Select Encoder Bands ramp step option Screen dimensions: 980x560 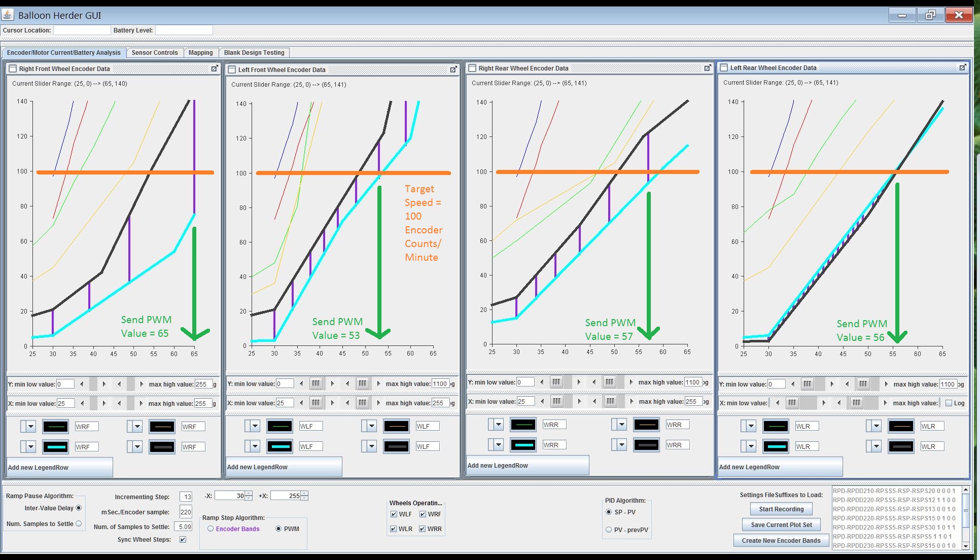click(x=210, y=529)
